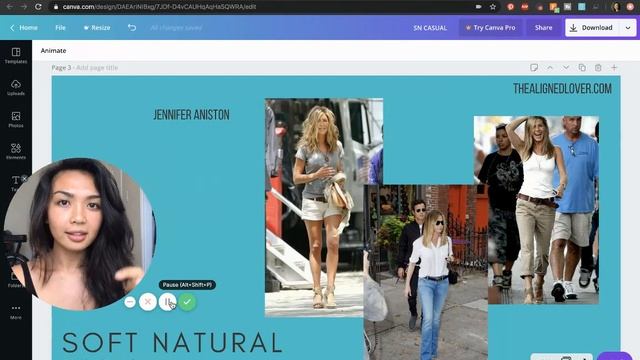Move Page 3 down
This screenshot has width=640, height=360.
coord(566,68)
